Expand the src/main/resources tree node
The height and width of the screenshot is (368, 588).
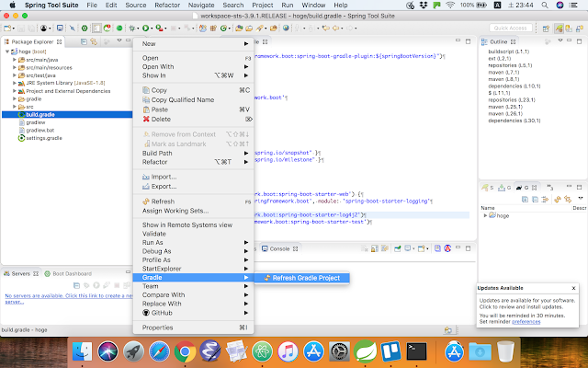point(15,67)
